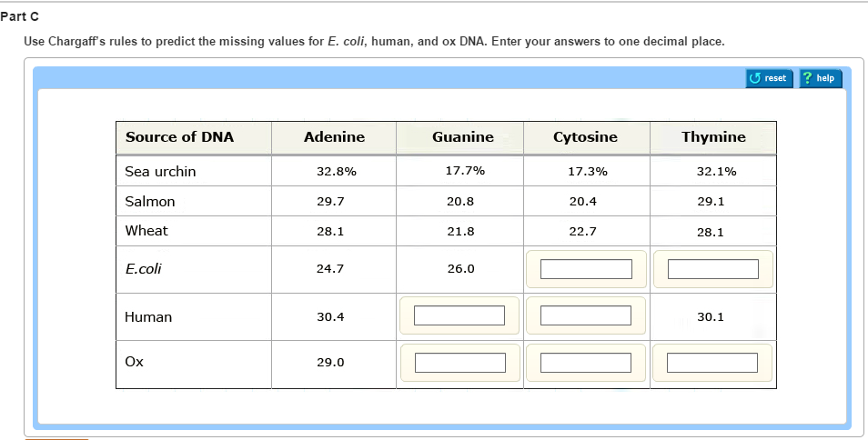Click the Human Guanine answer field
868x440 pixels.
(x=459, y=315)
